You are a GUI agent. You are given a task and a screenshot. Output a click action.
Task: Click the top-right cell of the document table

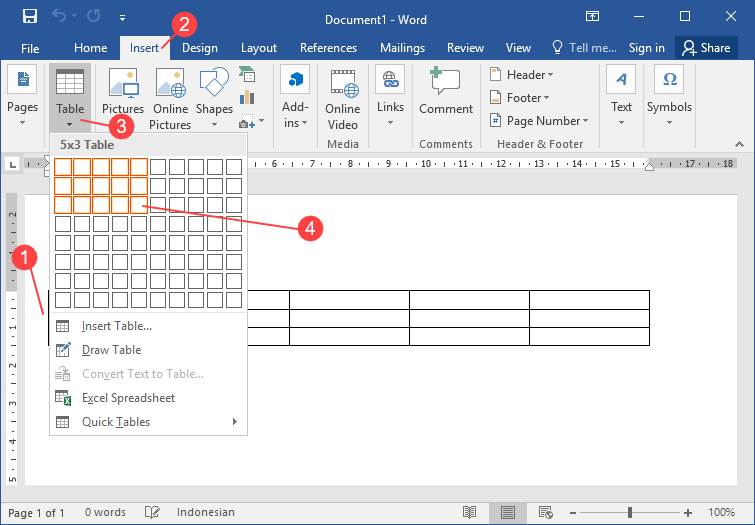[589, 300]
